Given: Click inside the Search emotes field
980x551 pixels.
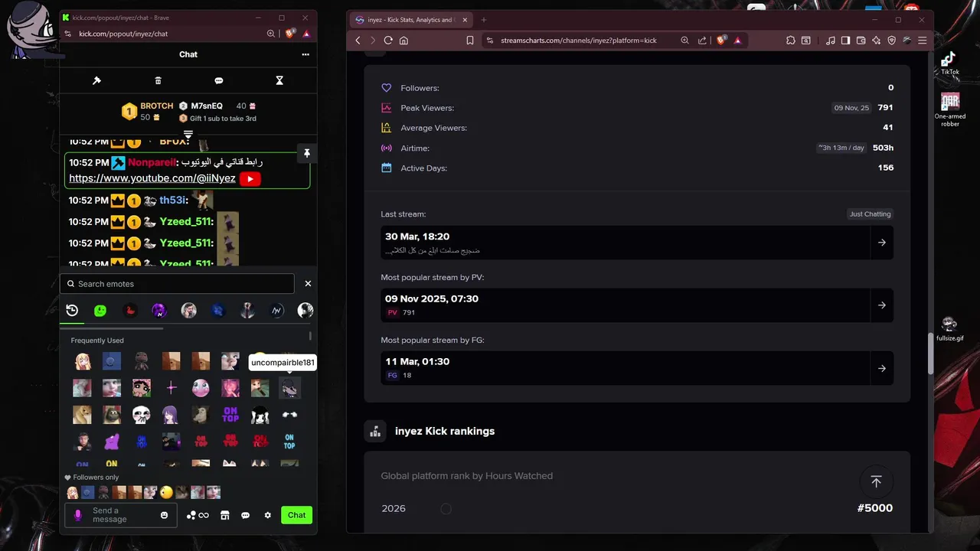Looking at the screenshot, I should 177,284.
